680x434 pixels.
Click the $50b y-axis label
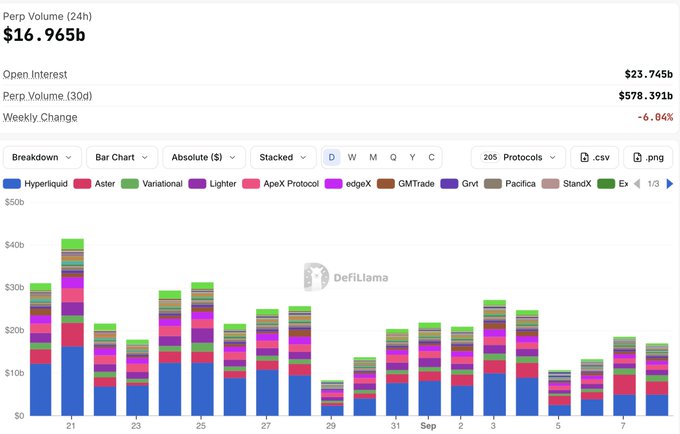14,202
